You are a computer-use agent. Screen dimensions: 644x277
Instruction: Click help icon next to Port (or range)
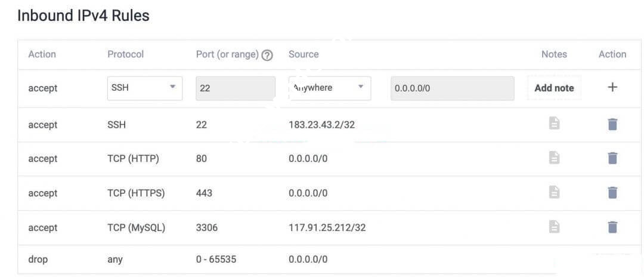coord(267,55)
